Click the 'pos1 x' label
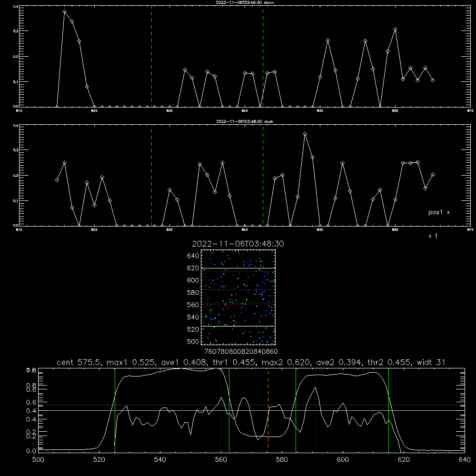 (x=439, y=212)
